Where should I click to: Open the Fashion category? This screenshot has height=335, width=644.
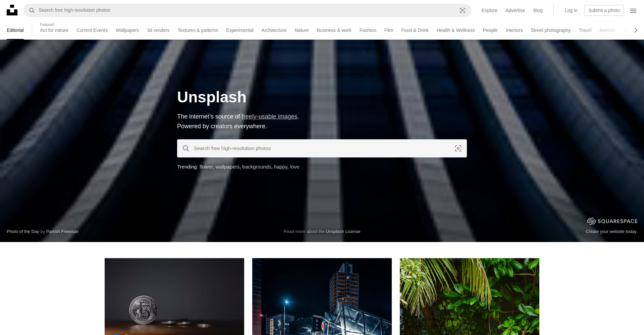[368, 30]
